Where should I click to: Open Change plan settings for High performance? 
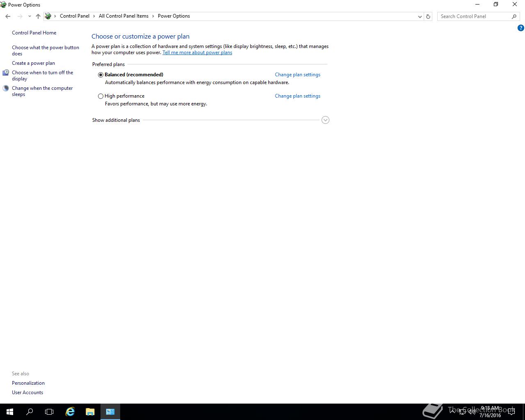coord(297,96)
